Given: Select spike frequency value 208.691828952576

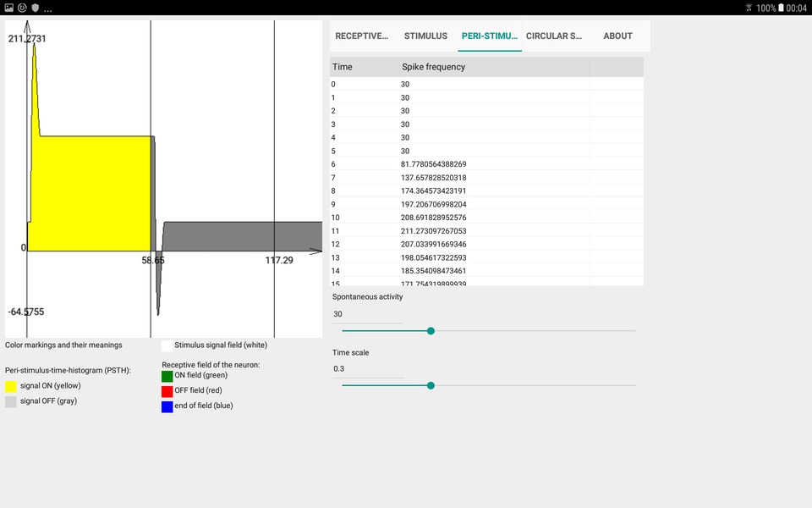Looking at the screenshot, I should [433, 218].
